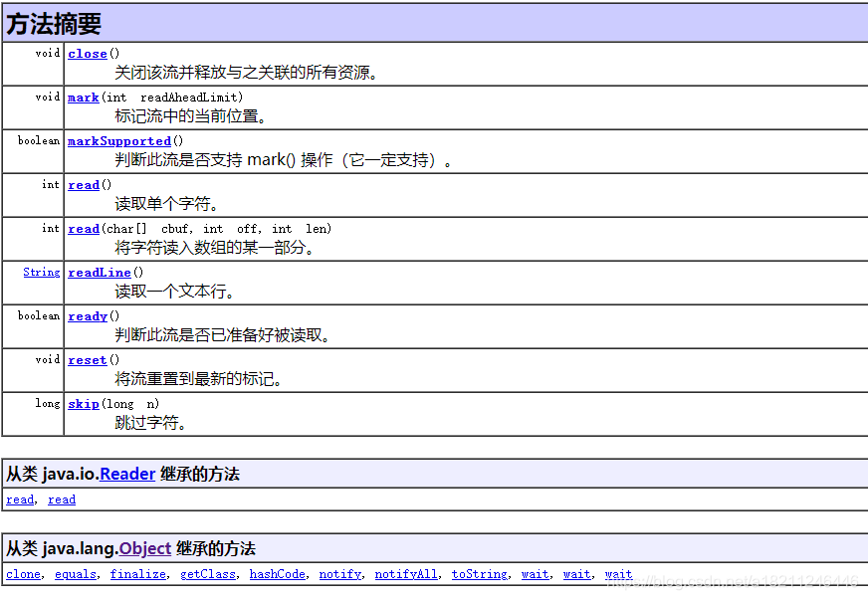Click the void return type of close
This screenshot has height=600, width=868.
(48, 53)
